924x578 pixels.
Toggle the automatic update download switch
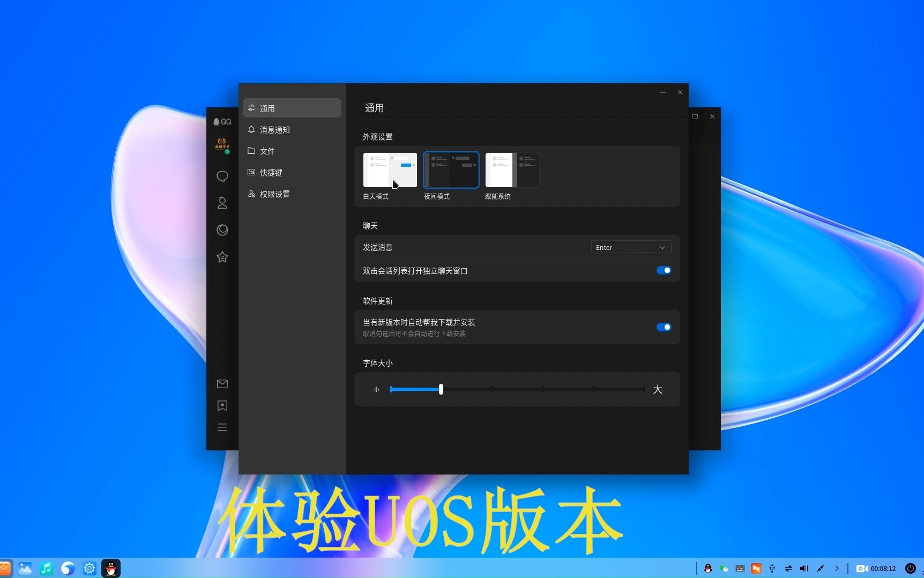(664, 327)
